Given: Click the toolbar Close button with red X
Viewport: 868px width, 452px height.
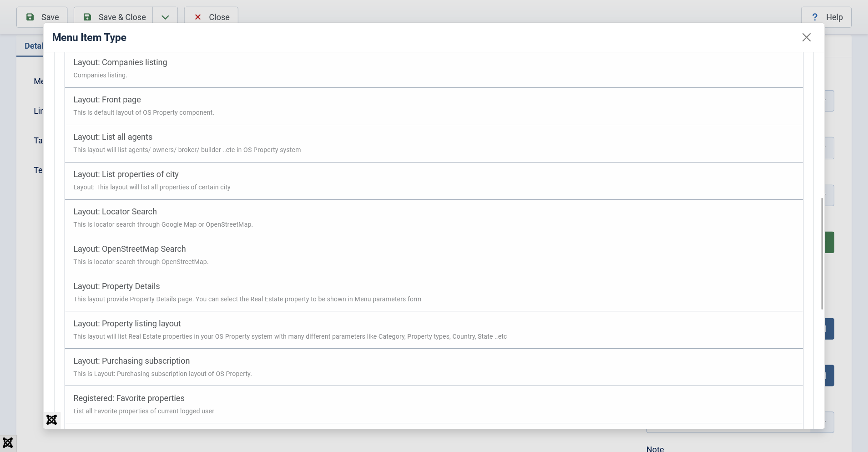Looking at the screenshot, I should click(x=211, y=17).
